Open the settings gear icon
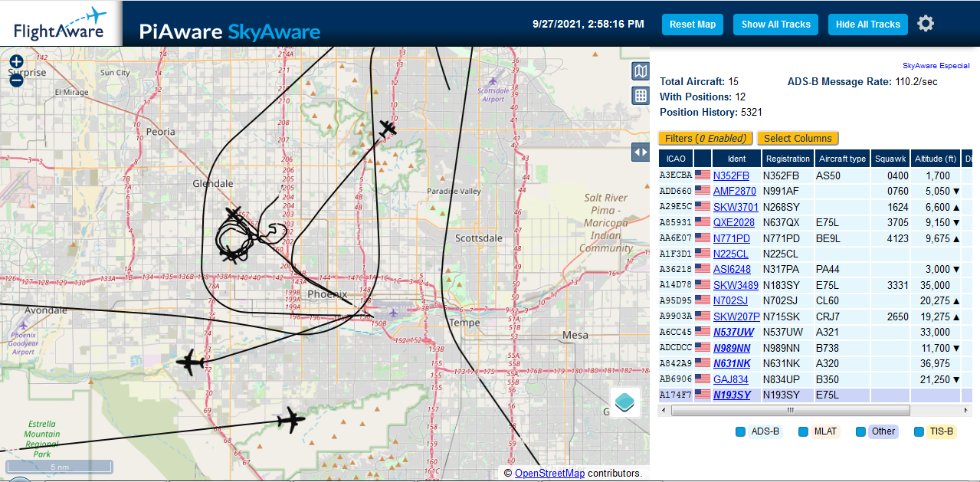 (926, 24)
